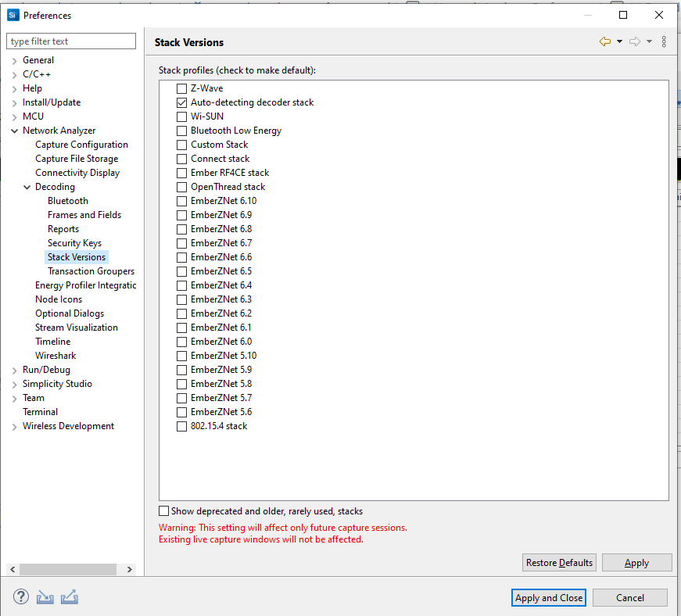The height and width of the screenshot is (616, 681).
Task: Open forward history dropdown arrow
Action: pos(649,41)
